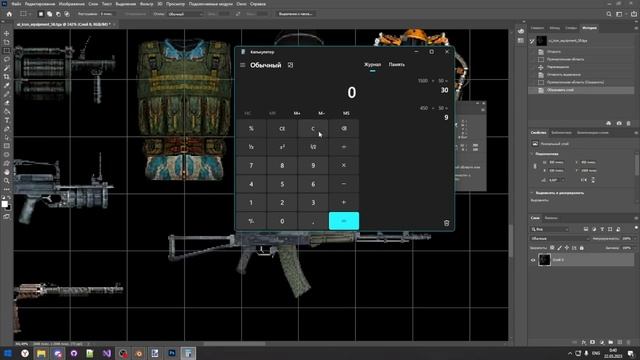640x360 pixels.
Task: Select the Eyedropper tool
Action: [7, 85]
